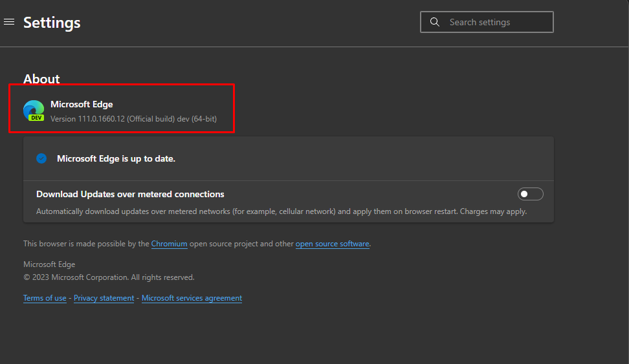This screenshot has width=629, height=364.
Task: Toggle Download Updates over metered connections
Action: (x=531, y=194)
